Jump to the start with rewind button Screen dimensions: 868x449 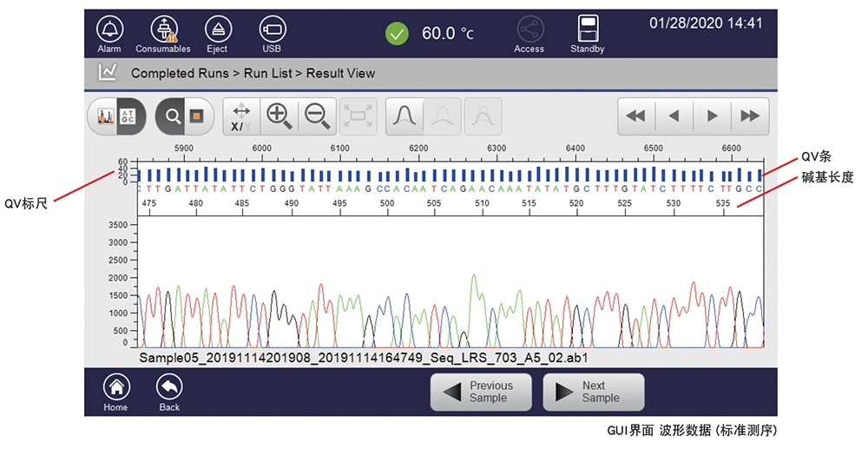[636, 116]
